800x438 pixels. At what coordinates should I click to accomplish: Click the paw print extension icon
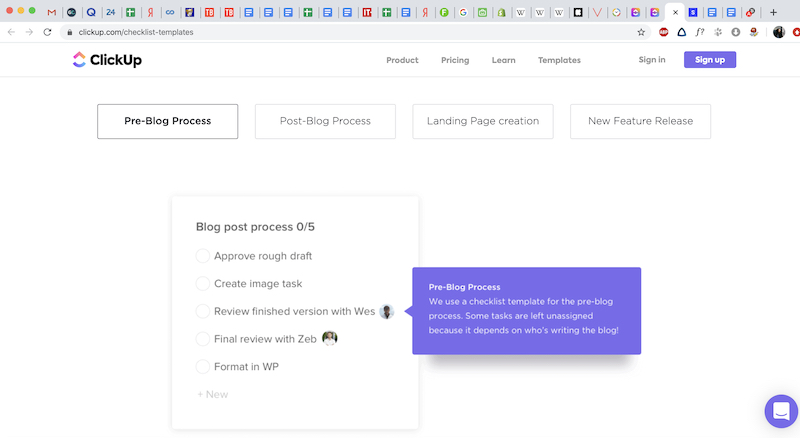718,32
